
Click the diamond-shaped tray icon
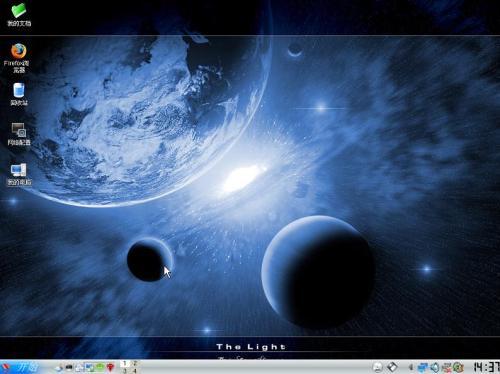tap(392, 367)
